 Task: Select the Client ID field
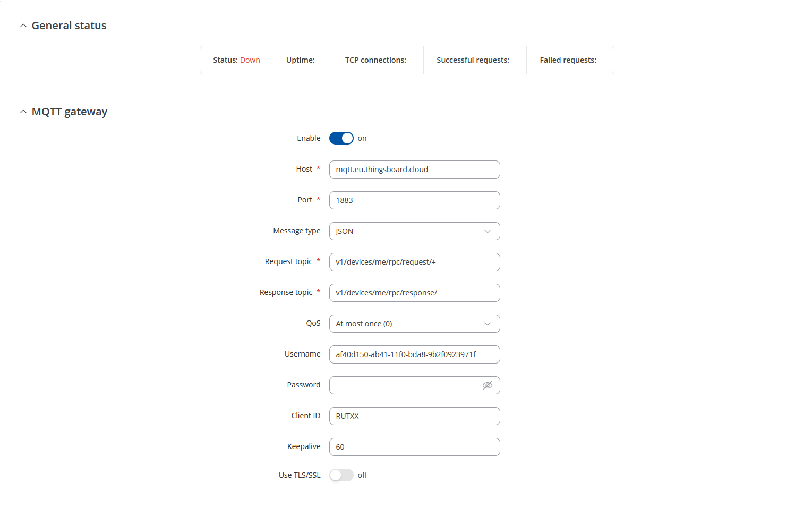[414, 416]
